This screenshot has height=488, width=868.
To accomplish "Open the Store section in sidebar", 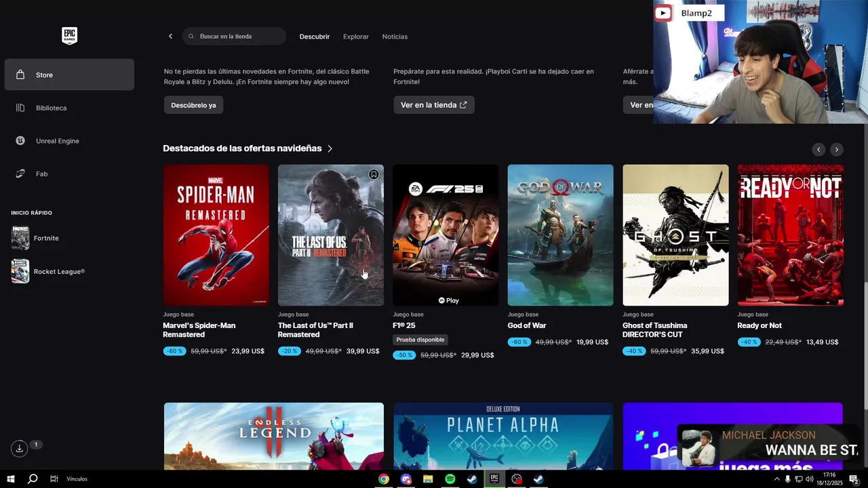I will pyautogui.click(x=69, y=75).
